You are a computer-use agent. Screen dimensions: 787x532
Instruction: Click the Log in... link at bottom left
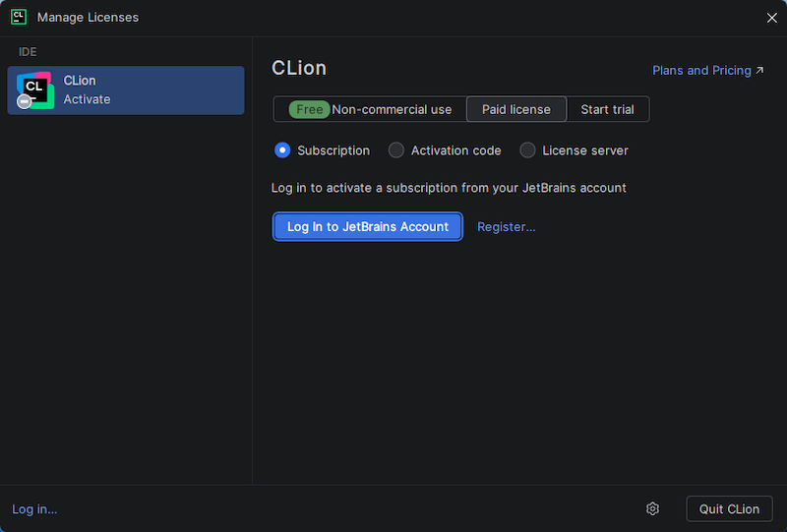[x=34, y=509]
